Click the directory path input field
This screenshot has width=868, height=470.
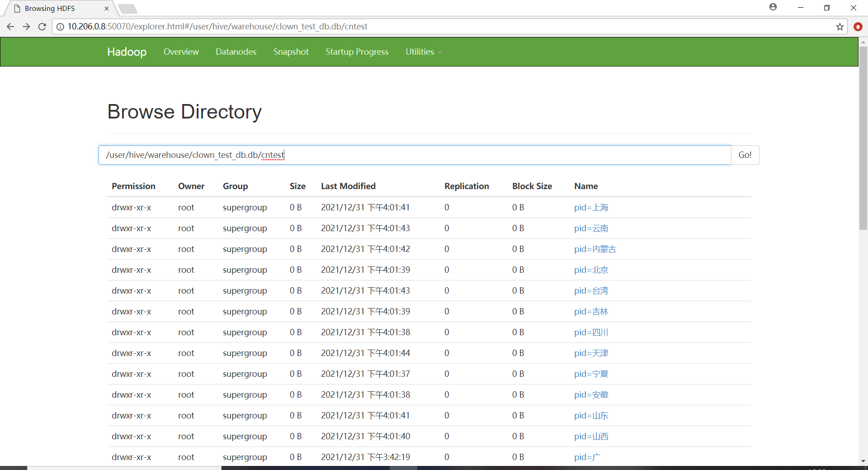(x=415, y=155)
